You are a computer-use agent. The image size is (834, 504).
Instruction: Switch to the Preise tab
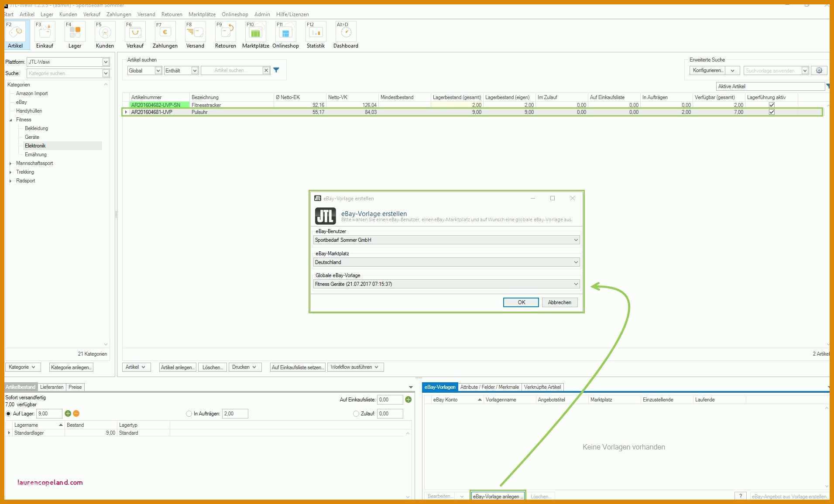pos(75,387)
